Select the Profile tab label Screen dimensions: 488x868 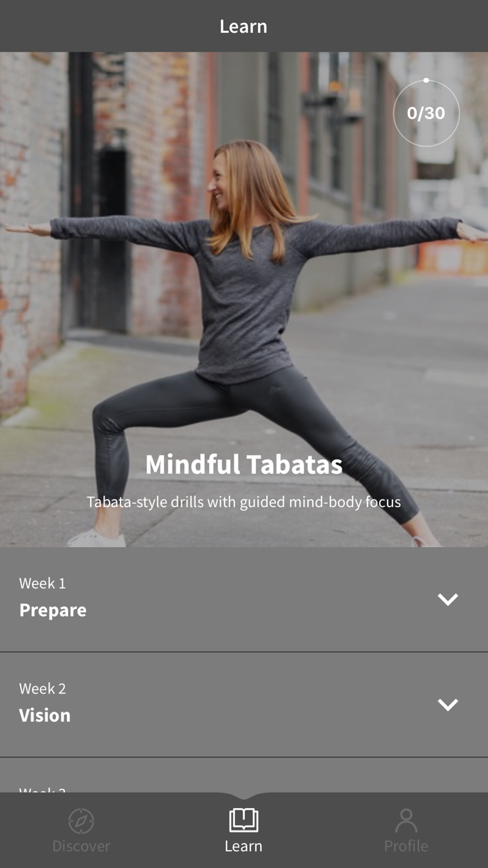click(x=406, y=846)
